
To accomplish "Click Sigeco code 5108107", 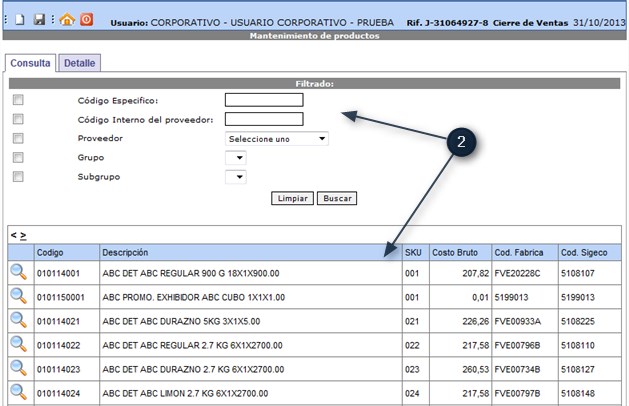I will point(578,274).
